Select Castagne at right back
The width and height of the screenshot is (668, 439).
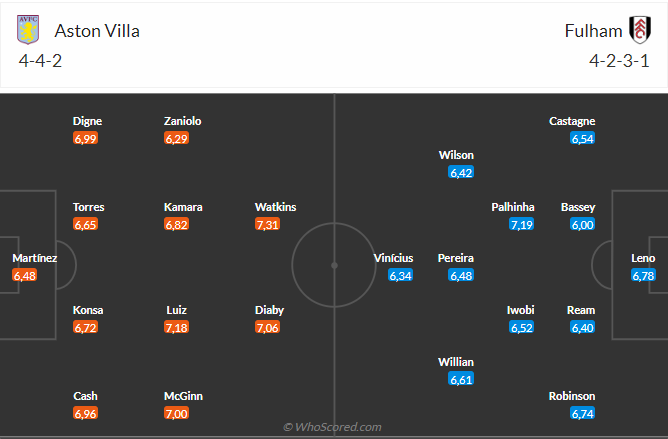[572, 121]
